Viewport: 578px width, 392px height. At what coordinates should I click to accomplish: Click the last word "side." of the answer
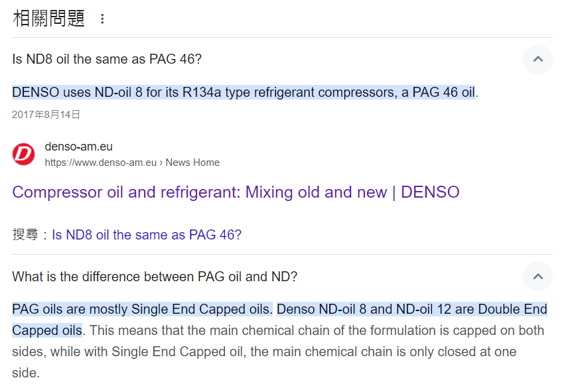coord(26,373)
